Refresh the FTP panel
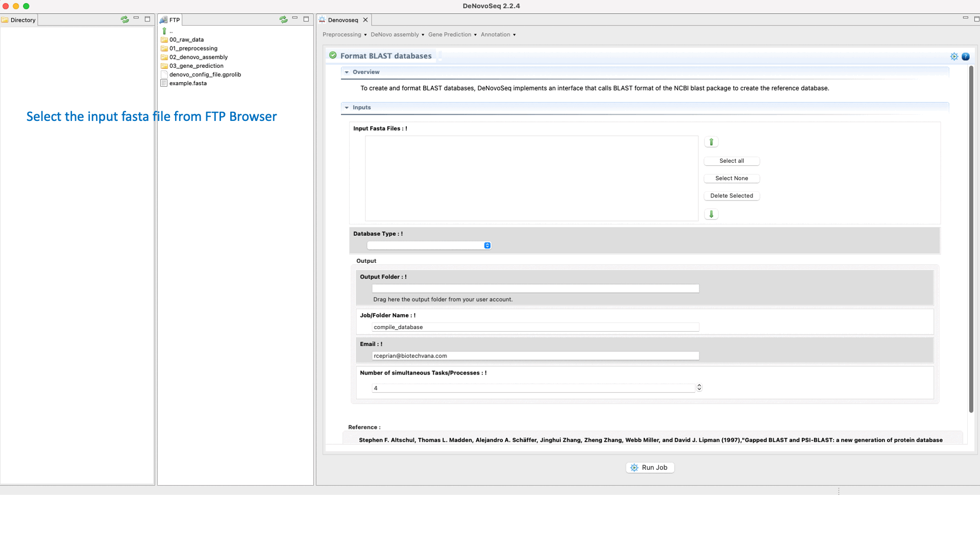 click(x=283, y=19)
